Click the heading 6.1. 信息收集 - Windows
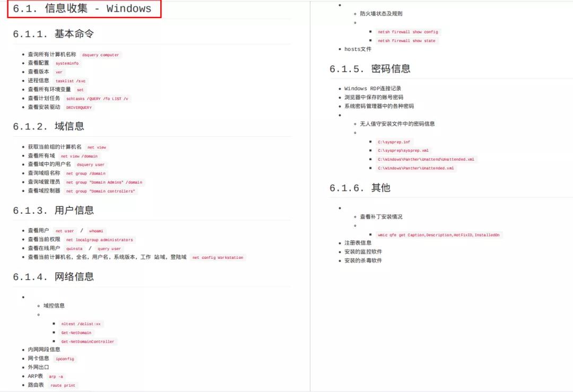This screenshot has width=573, height=392. (x=82, y=8)
